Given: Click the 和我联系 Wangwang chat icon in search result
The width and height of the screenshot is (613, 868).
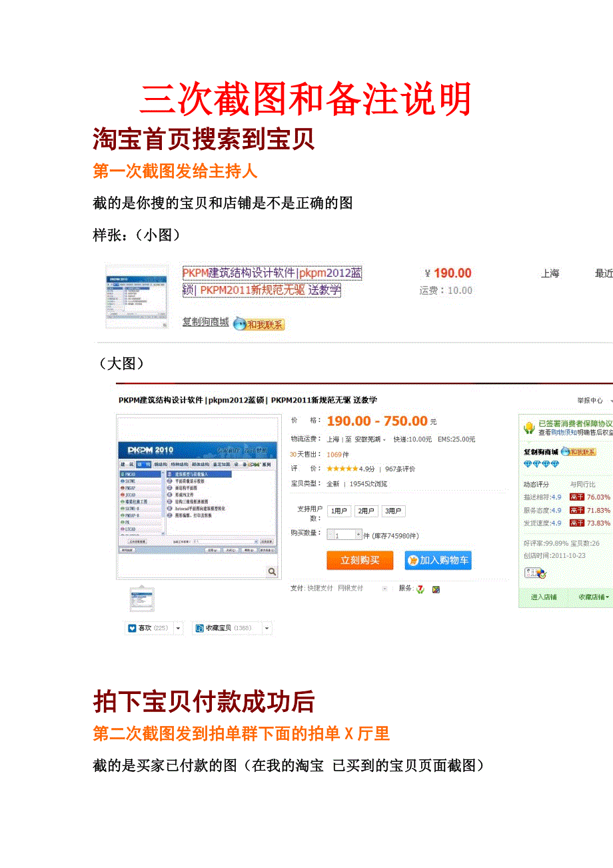Looking at the screenshot, I should 259,324.
